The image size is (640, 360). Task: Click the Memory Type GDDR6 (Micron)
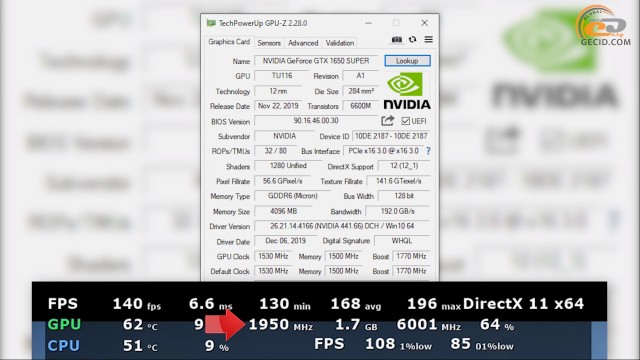pyautogui.click(x=292, y=196)
